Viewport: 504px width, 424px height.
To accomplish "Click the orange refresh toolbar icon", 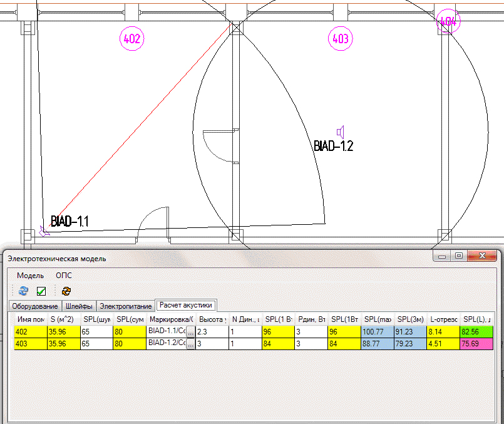I will (66, 291).
